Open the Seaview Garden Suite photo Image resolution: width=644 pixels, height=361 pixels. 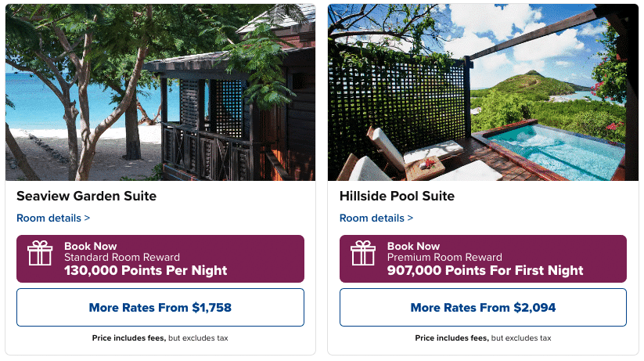tap(160, 92)
